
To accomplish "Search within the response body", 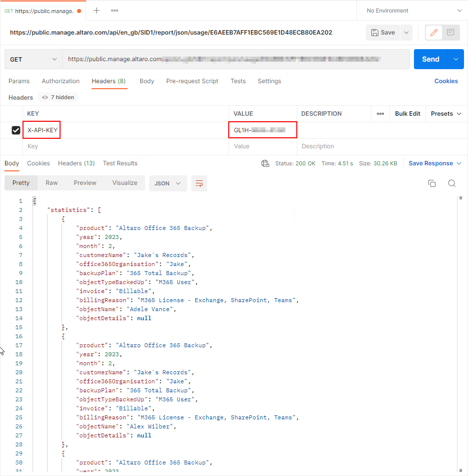I will pyautogui.click(x=452, y=183).
